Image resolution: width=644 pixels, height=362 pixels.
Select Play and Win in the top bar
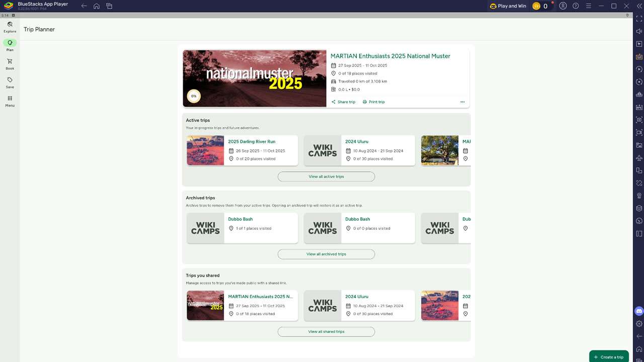click(x=508, y=6)
